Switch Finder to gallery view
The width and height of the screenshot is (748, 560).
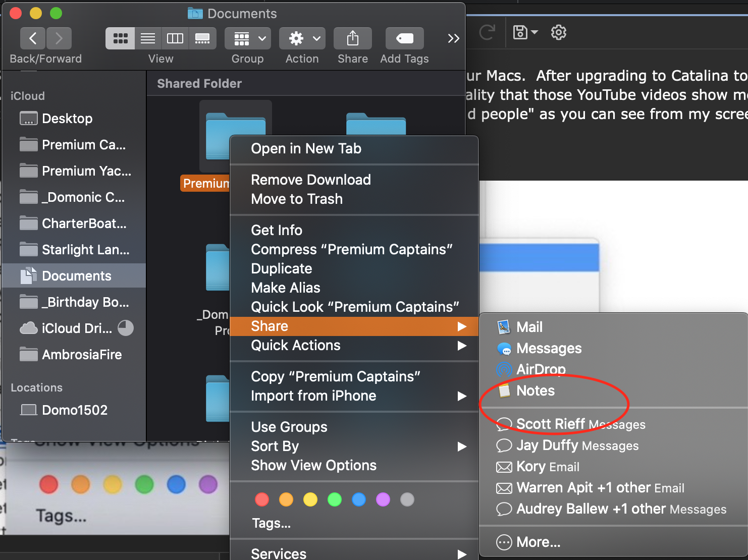coord(202,38)
